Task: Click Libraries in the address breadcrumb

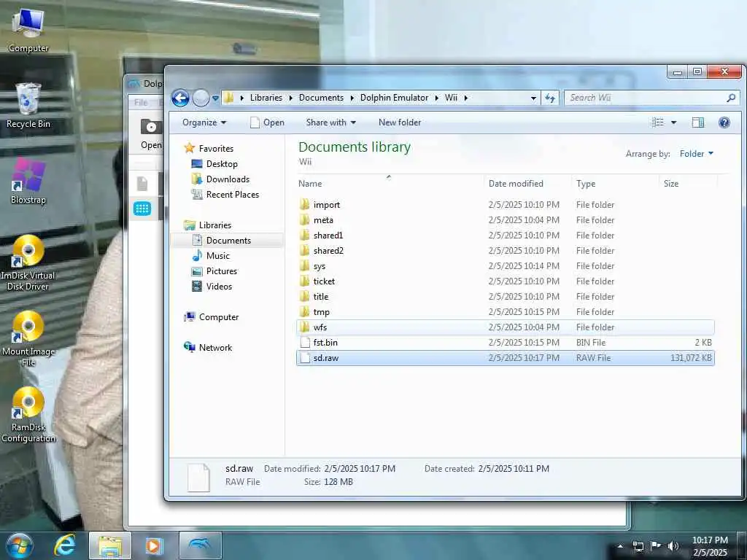Action: click(x=266, y=98)
